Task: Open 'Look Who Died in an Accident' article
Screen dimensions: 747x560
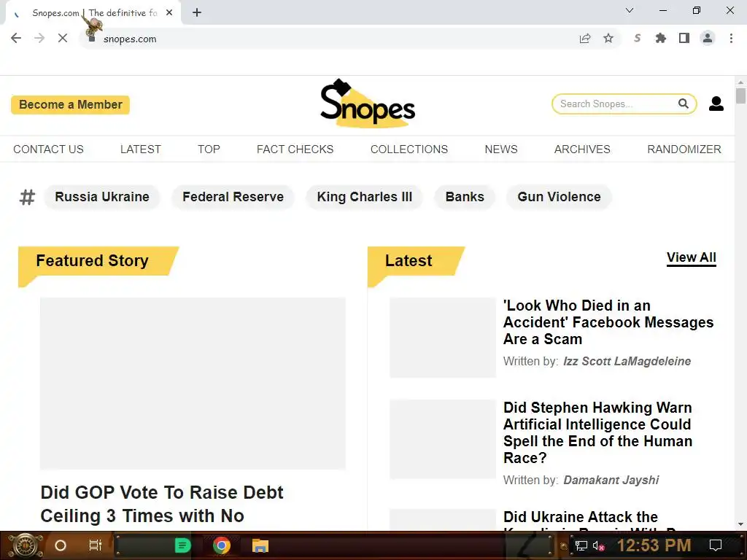Action: (608, 322)
